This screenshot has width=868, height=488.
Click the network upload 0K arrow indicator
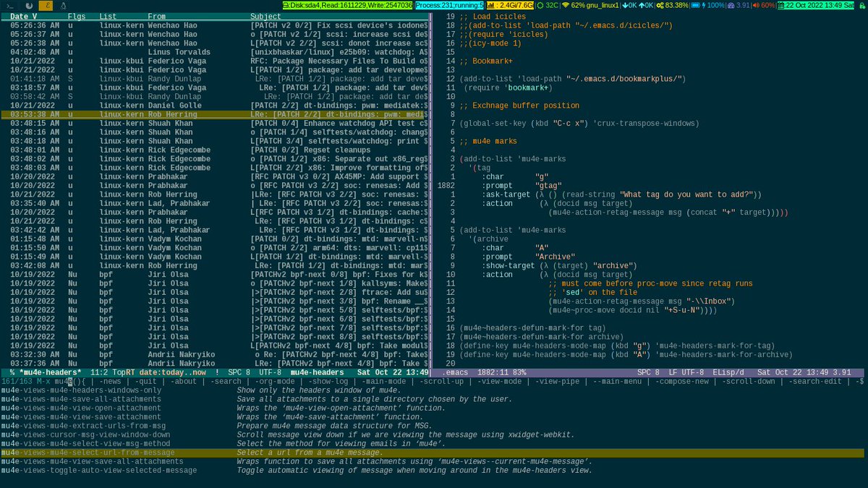pos(647,5)
